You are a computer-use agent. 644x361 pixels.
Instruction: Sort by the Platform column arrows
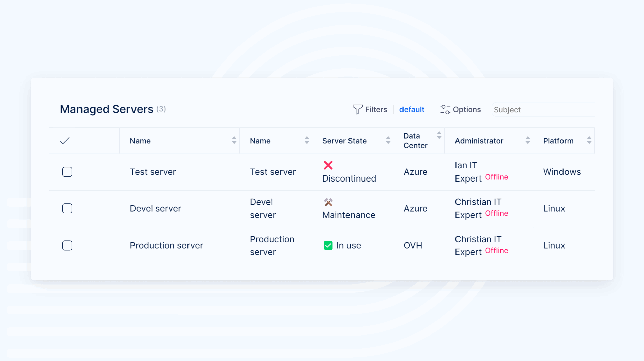click(x=589, y=140)
